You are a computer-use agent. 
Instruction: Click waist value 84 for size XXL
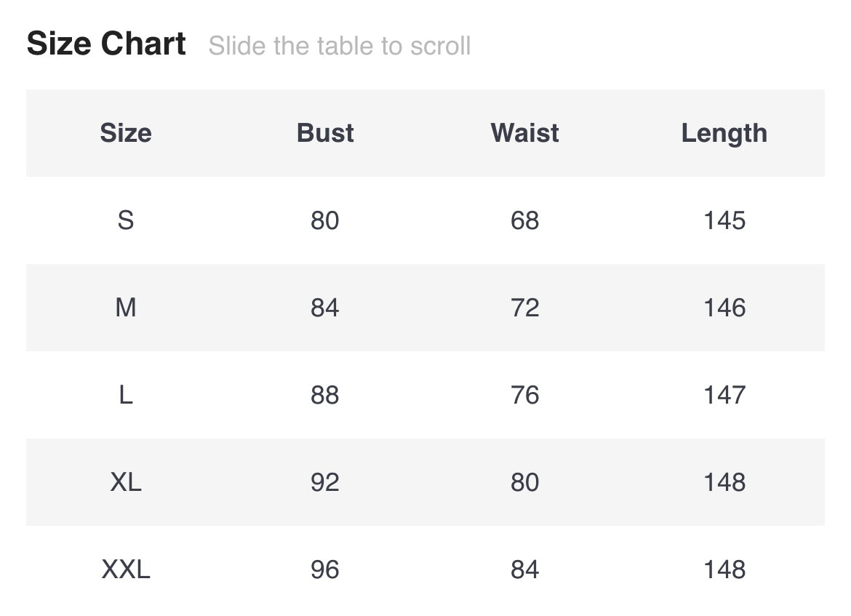[524, 569]
